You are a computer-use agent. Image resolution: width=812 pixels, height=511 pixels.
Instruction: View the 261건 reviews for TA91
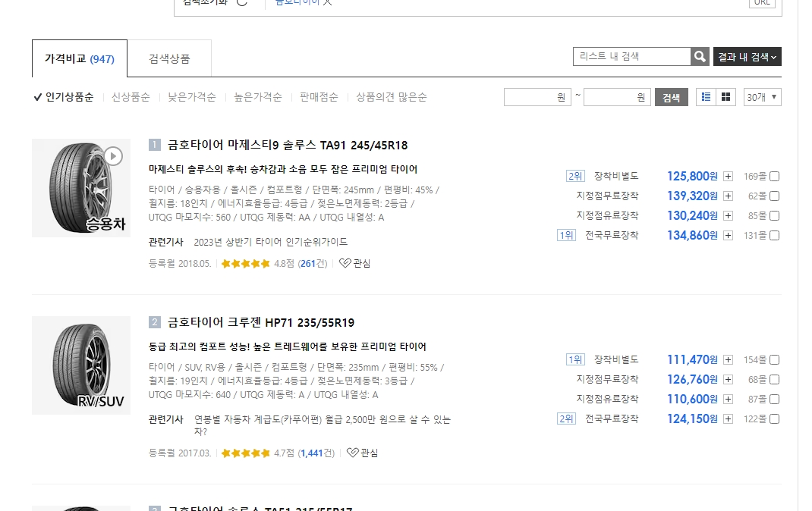click(313, 263)
